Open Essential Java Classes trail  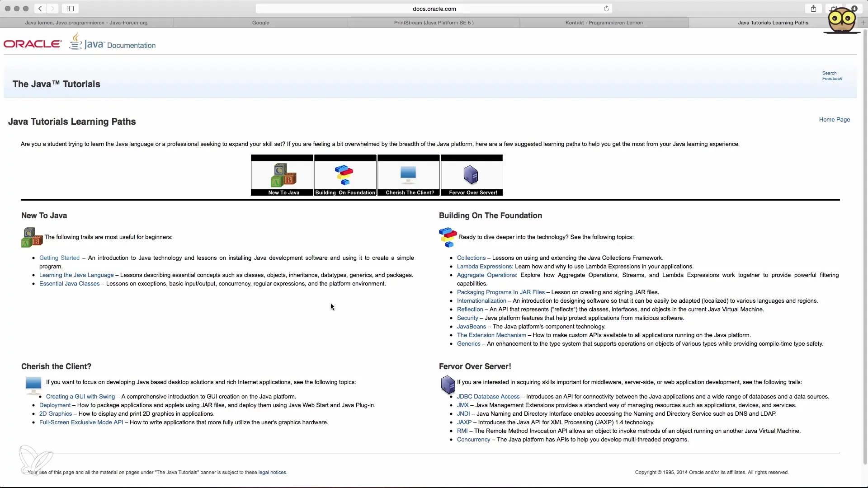click(69, 284)
